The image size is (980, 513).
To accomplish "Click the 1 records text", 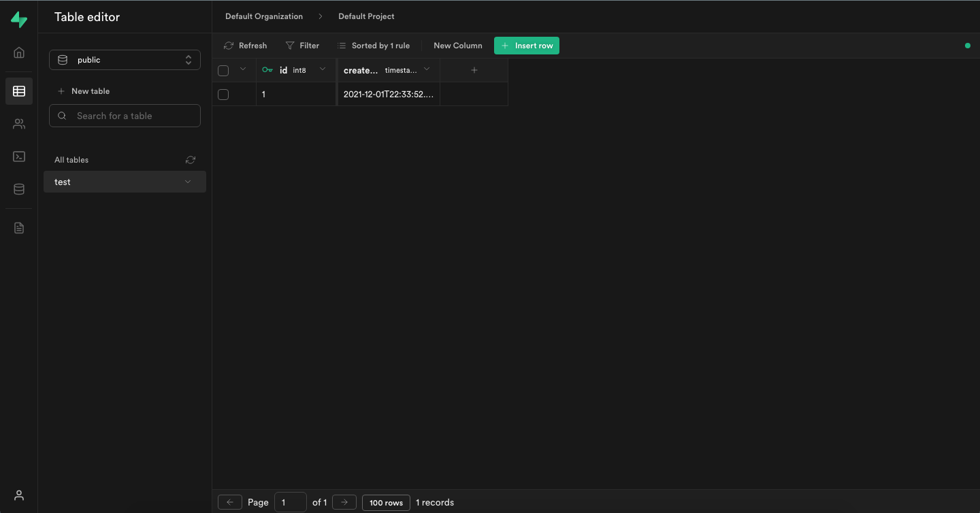I will coord(435,503).
